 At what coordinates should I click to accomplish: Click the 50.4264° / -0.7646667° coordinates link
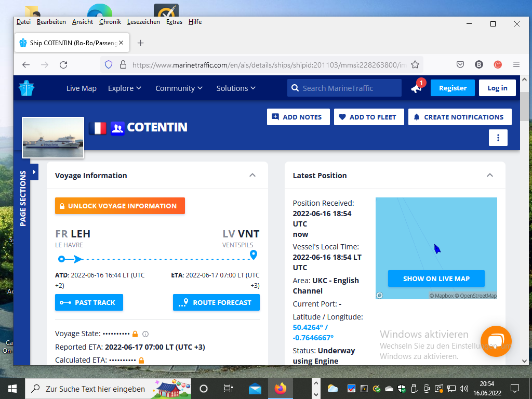click(x=313, y=332)
